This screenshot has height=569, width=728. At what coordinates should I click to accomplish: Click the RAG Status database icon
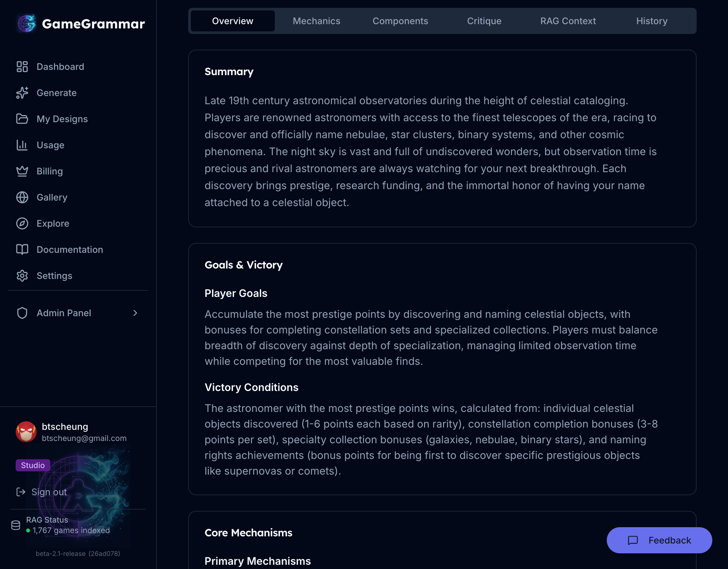(x=16, y=525)
